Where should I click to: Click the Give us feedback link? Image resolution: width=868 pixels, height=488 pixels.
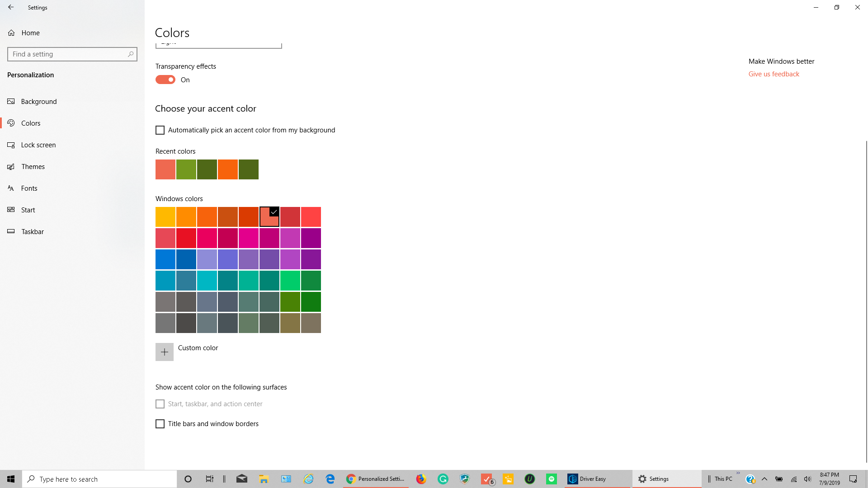(x=774, y=74)
